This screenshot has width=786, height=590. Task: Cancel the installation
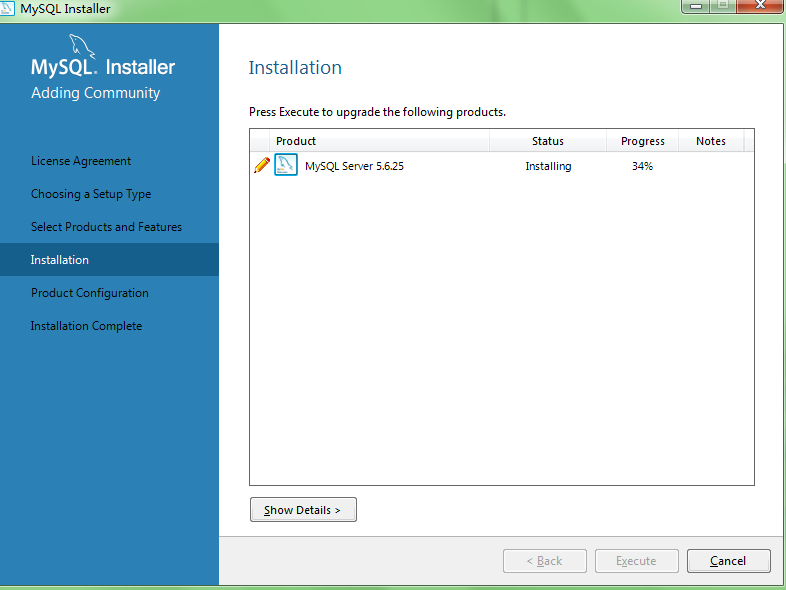(728, 561)
